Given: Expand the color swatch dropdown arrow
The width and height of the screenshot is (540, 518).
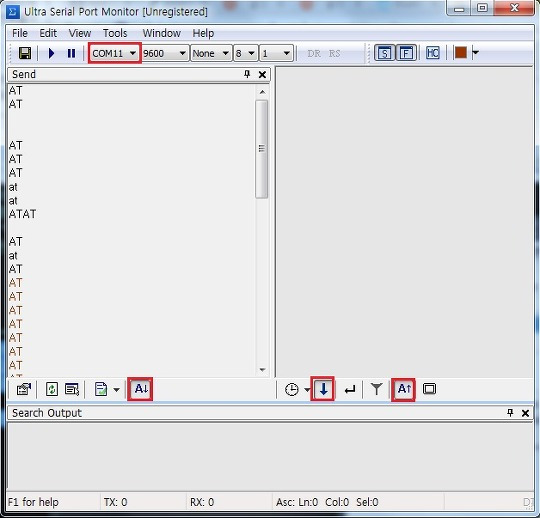Looking at the screenshot, I should (475, 52).
